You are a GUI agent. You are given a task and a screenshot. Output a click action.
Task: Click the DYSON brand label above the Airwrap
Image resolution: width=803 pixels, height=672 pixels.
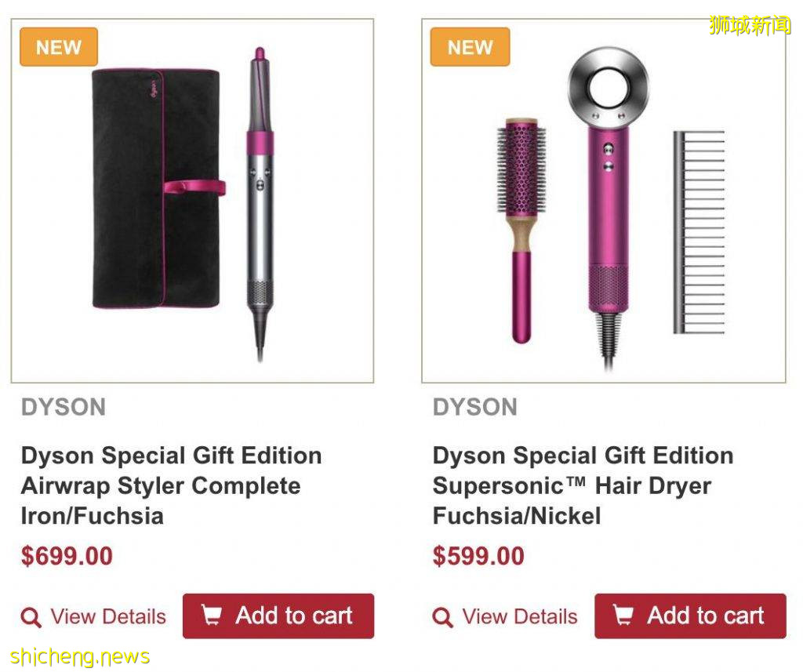tap(64, 407)
